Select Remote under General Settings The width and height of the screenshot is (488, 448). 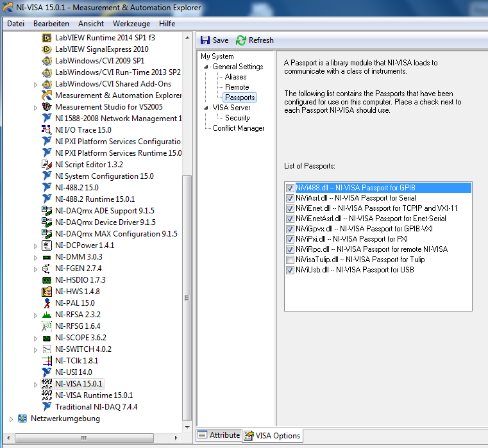(x=237, y=87)
